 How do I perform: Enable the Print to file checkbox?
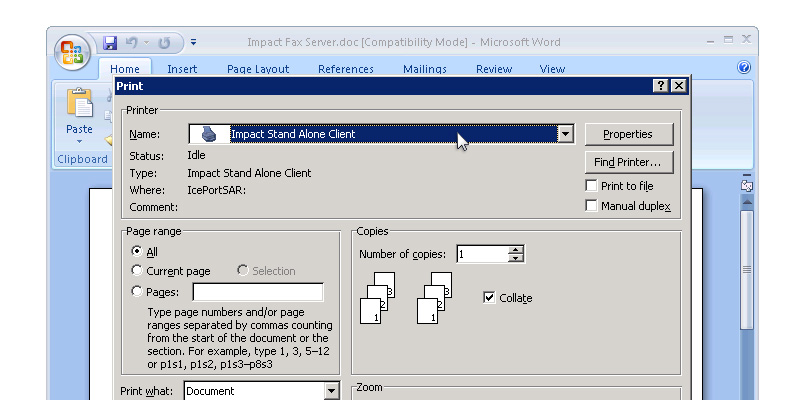(x=592, y=186)
